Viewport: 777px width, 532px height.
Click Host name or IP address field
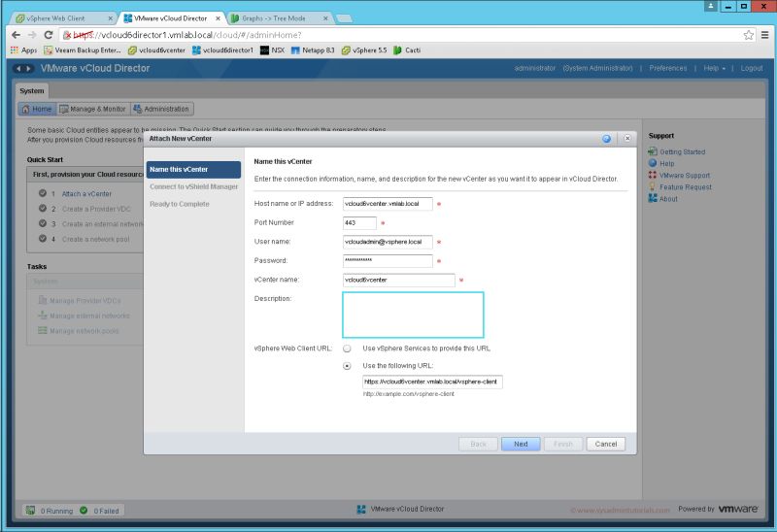[388, 204]
